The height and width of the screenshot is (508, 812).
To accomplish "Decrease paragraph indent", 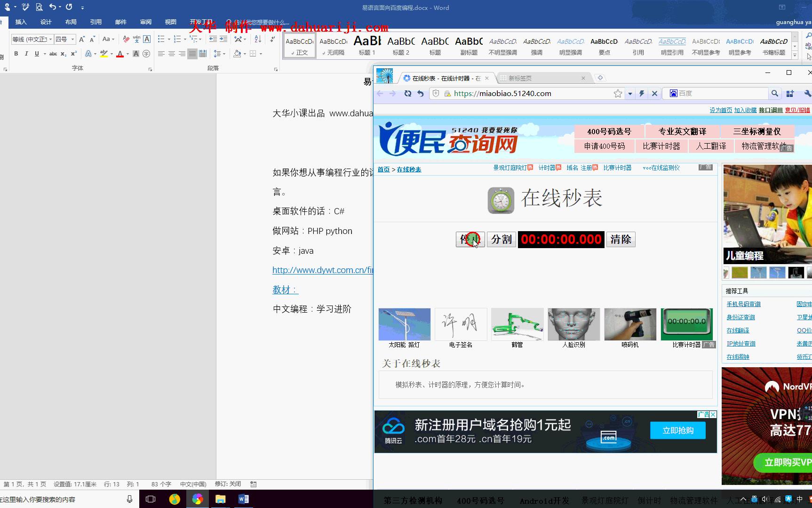I will click(x=213, y=39).
